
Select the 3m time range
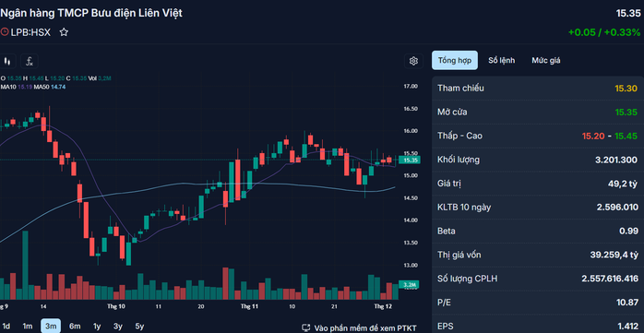point(51,327)
